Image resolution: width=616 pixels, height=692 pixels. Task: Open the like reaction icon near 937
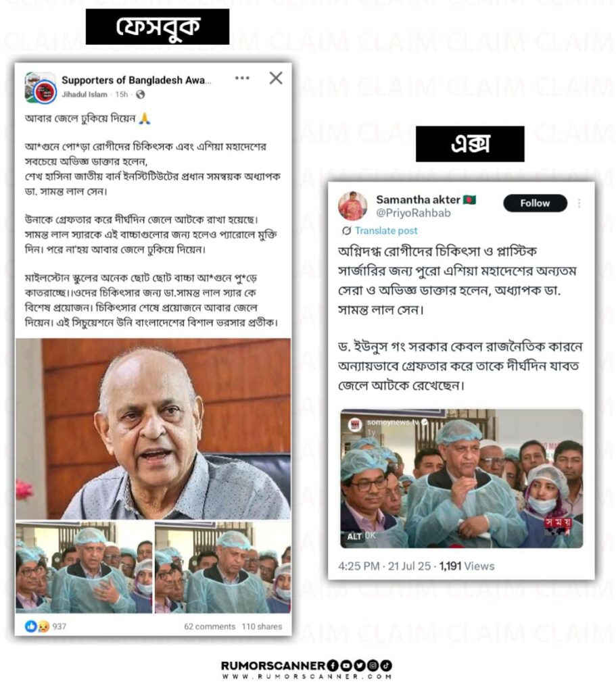pos(30,626)
